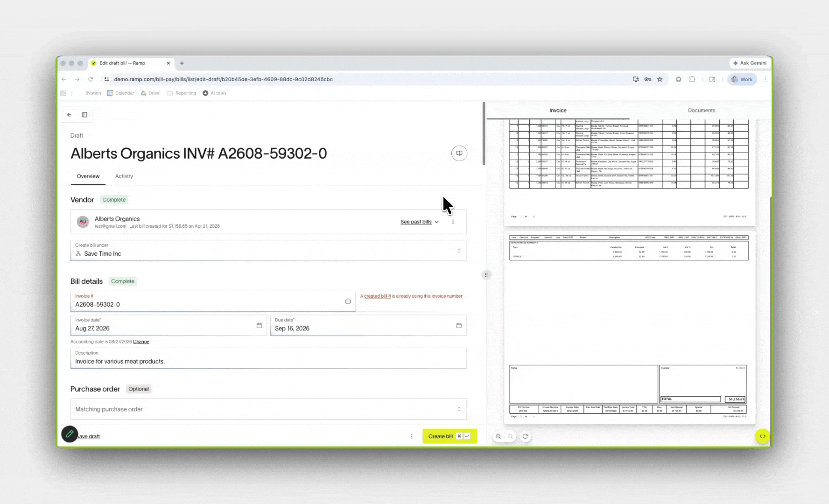This screenshot has height=504, width=829.
Task: View site information icon in address bar
Action: (x=107, y=79)
